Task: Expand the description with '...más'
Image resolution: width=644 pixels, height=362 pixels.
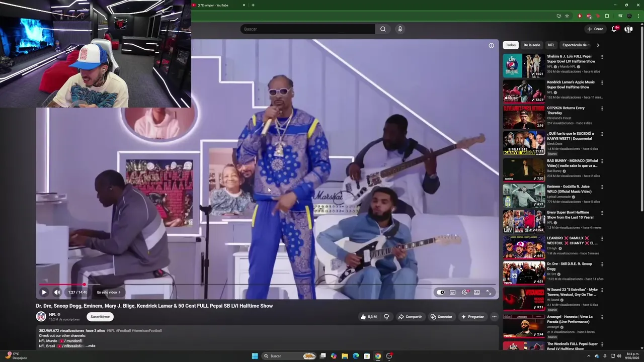Action: [91, 346]
